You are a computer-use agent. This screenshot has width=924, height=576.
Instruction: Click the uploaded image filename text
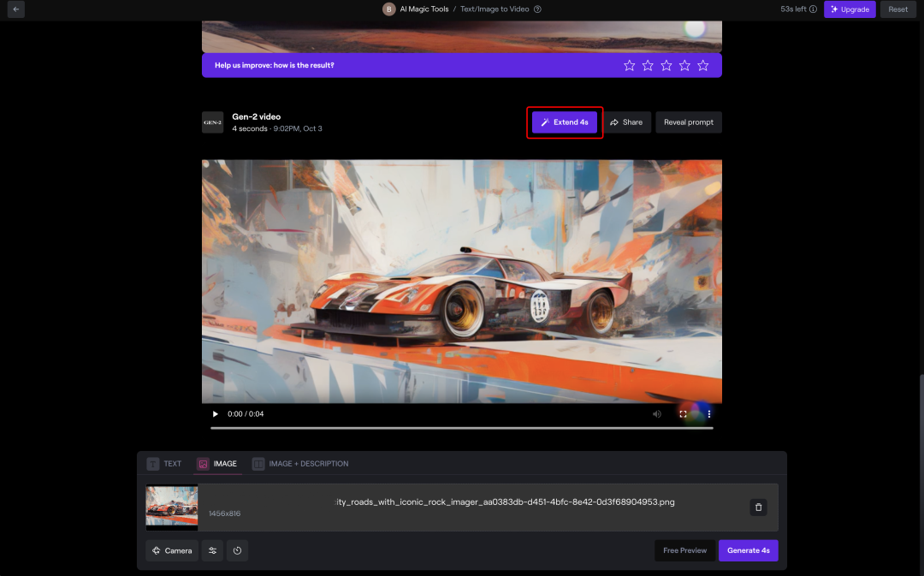pyautogui.click(x=505, y=502)
